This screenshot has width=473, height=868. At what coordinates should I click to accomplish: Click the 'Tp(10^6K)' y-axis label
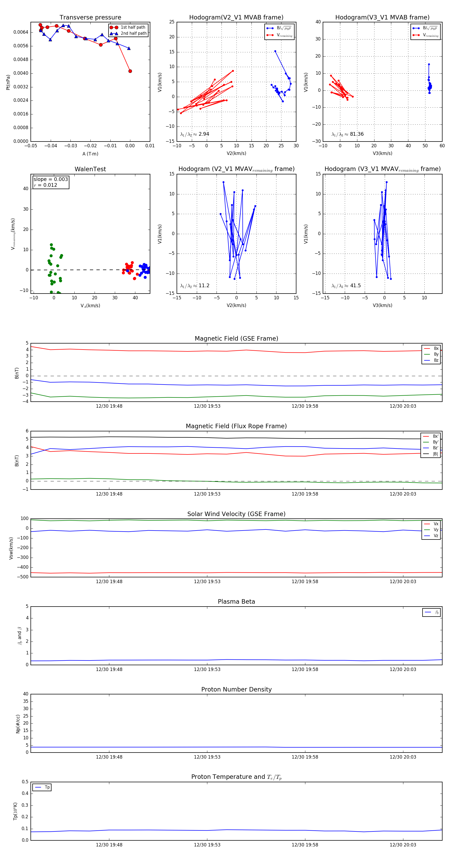tap(15, 811)
